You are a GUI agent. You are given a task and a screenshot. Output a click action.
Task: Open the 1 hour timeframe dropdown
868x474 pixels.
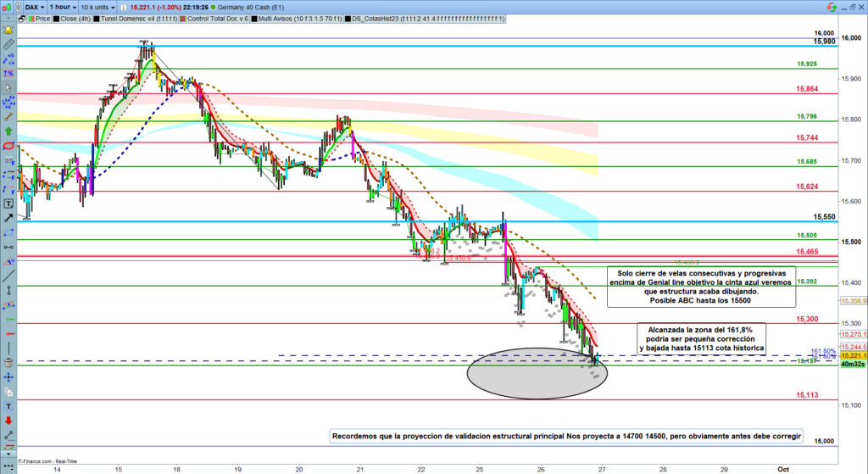click(64, 6)
